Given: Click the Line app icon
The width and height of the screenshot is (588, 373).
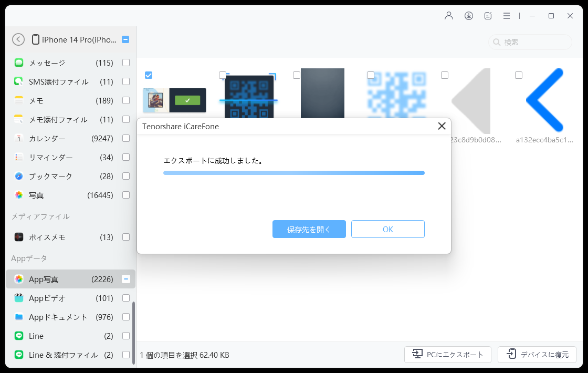Looking at the screenshot, I should point(19,336).
